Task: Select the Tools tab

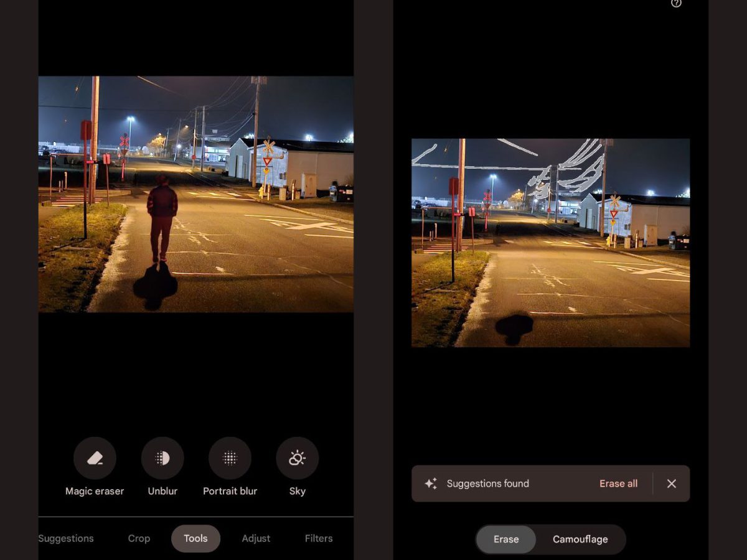Action: click(x=195, y=539)
